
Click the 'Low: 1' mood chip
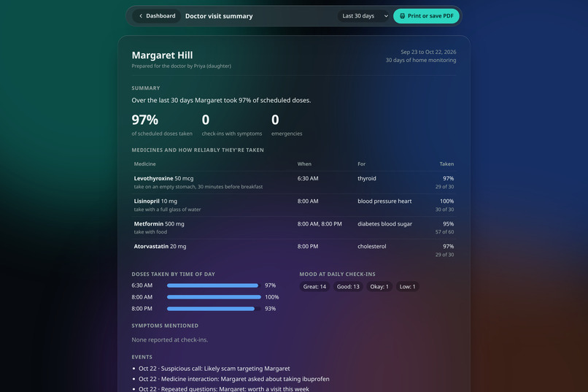(x=407, y=287)
